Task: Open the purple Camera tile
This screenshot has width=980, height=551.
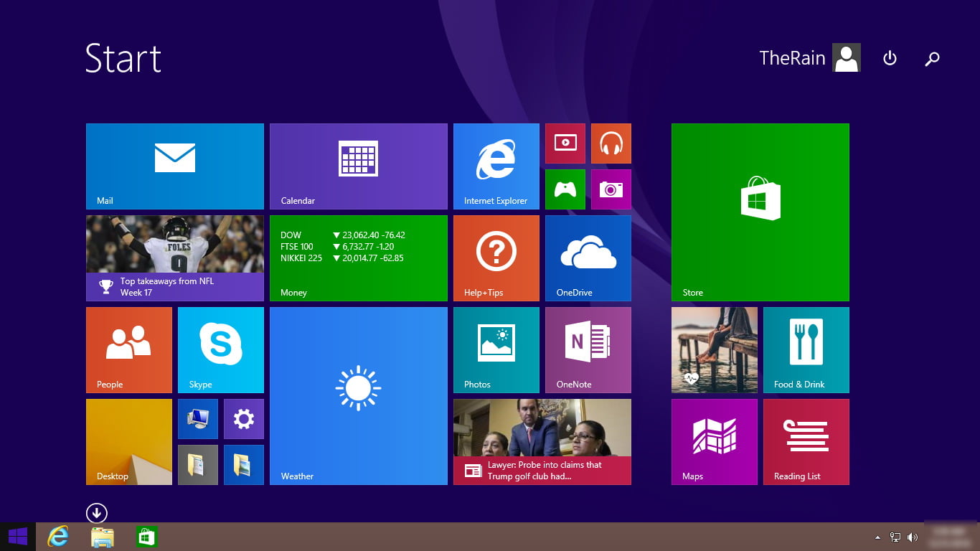Action: click(x=611, y=189)
